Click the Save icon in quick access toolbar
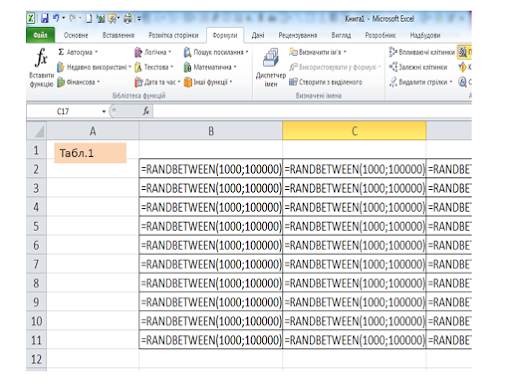Image resolution: width=510 pixels, height=382 pixels. [x=44, y=18]
